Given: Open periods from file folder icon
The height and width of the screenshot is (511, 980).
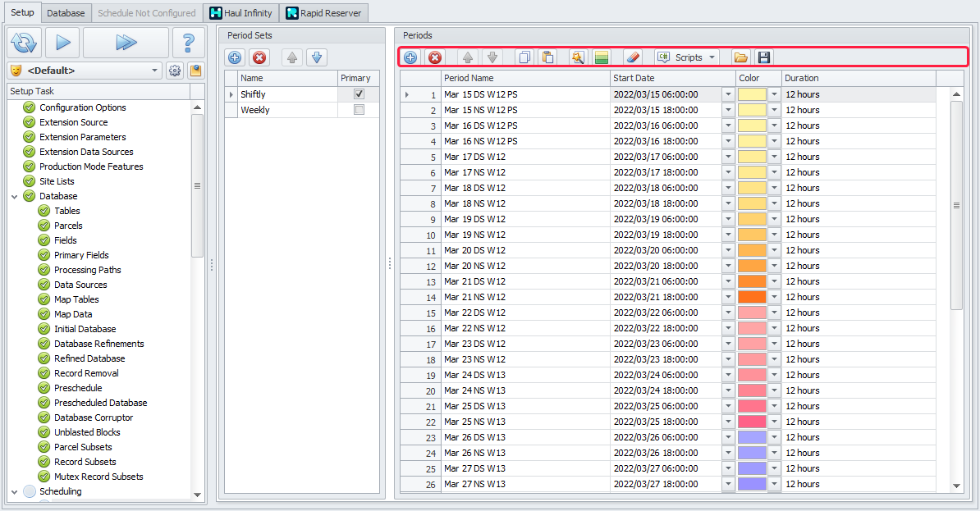Looking at the screenshot, I should tap(740, 57).
